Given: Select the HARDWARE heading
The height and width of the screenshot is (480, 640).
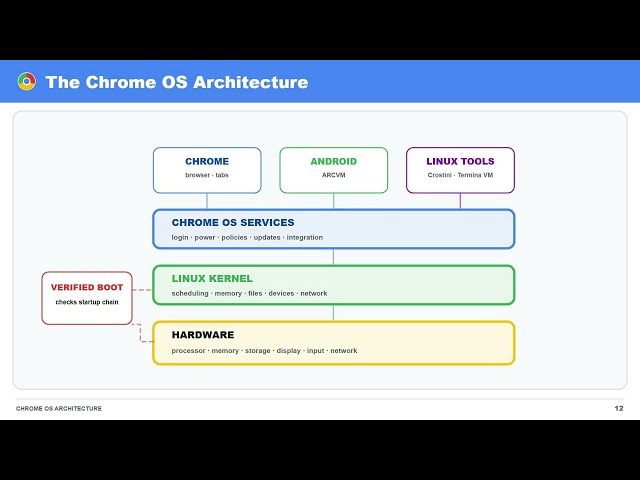Looking at the screenshot, I should click(x=203, y=335).
